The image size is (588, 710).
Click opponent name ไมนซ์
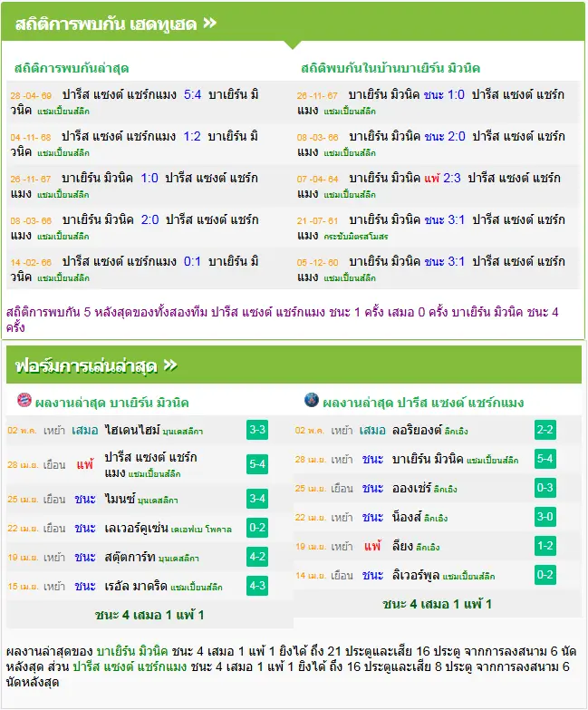[x=120, y=499]
